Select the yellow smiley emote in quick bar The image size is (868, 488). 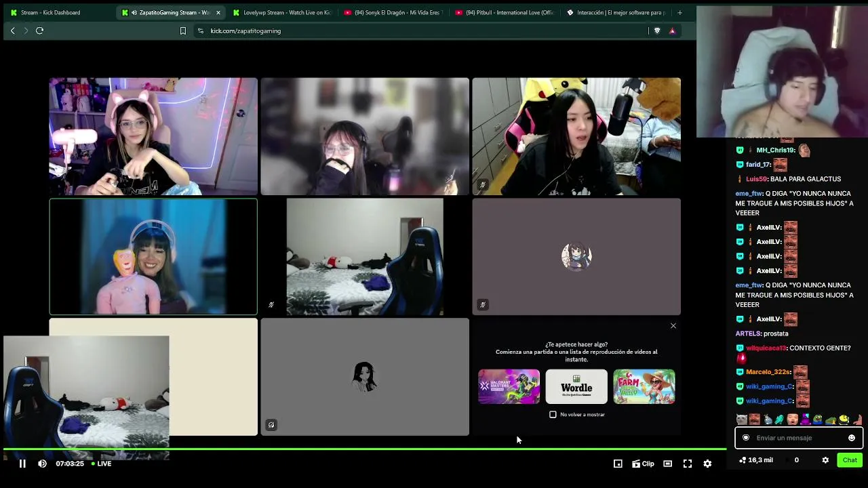(844, 420)
